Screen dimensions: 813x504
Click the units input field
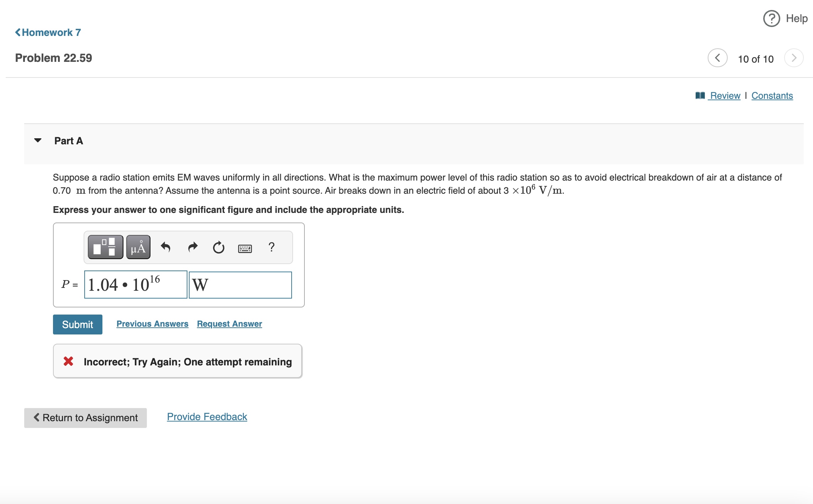[x=240, y=285]
